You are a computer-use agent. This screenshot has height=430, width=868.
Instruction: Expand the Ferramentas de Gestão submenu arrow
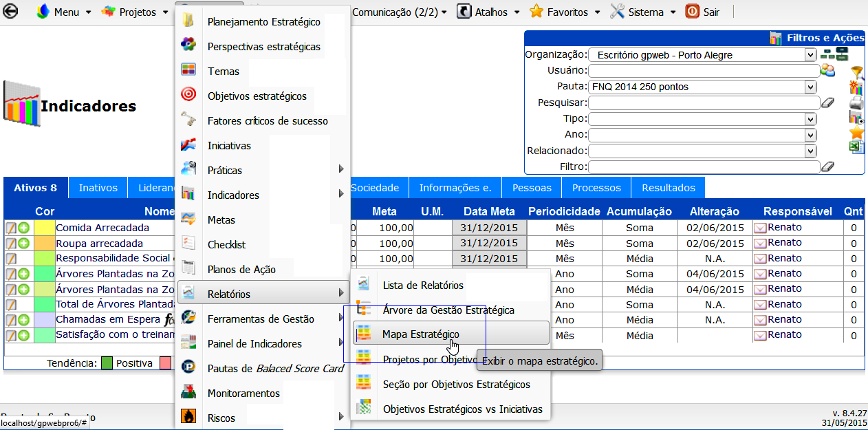coord(341,319)
